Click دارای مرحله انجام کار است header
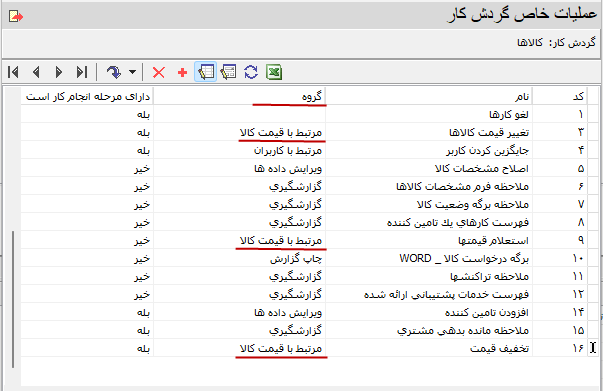 [x=87, y=97]
